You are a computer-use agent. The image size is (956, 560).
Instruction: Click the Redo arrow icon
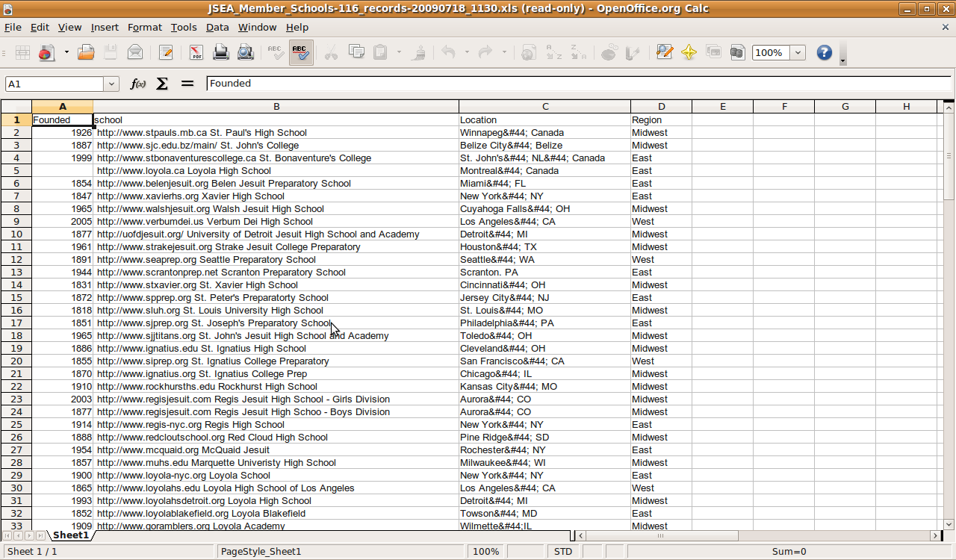(x=485, y=52)
